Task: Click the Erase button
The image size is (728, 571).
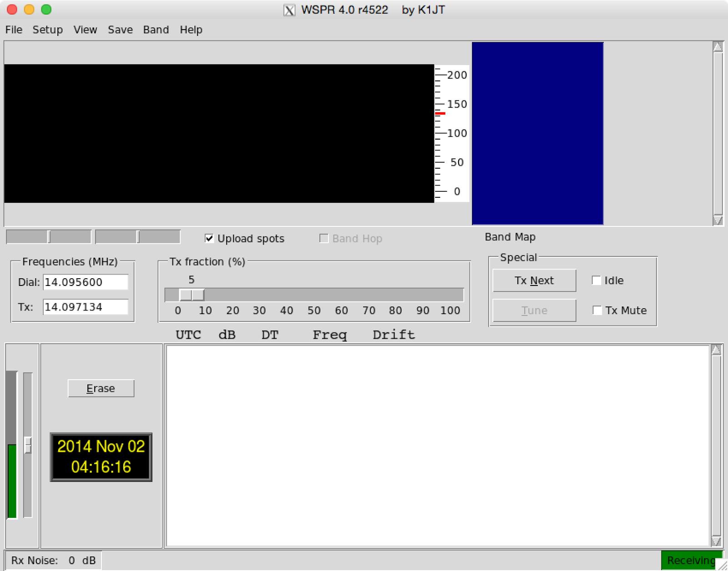Action: coord(101,388)
